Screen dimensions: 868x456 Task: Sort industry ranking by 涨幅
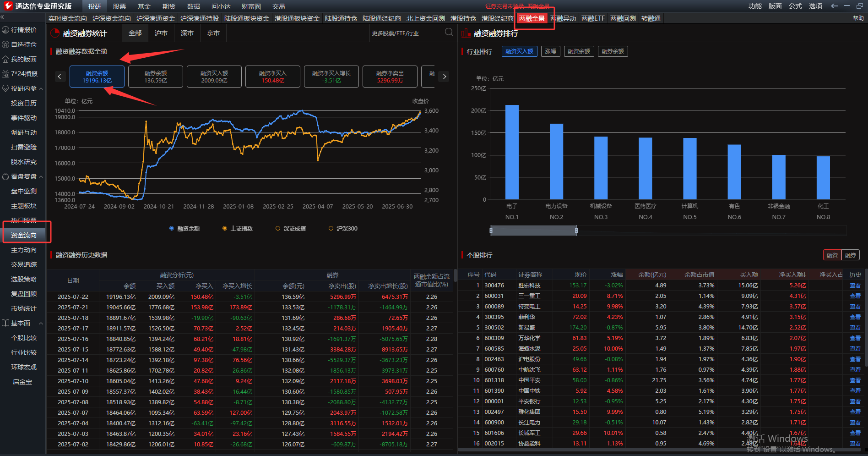(550, 51)
